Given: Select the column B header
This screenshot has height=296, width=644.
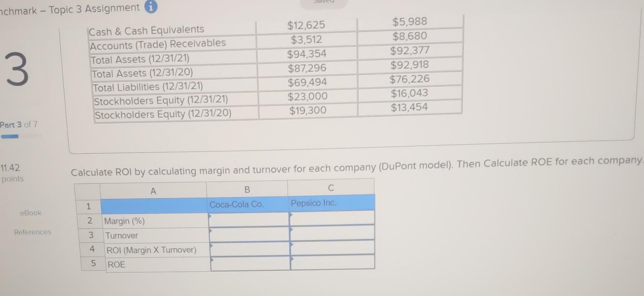Looking at the screenshot, I should [x=247, y=189].
